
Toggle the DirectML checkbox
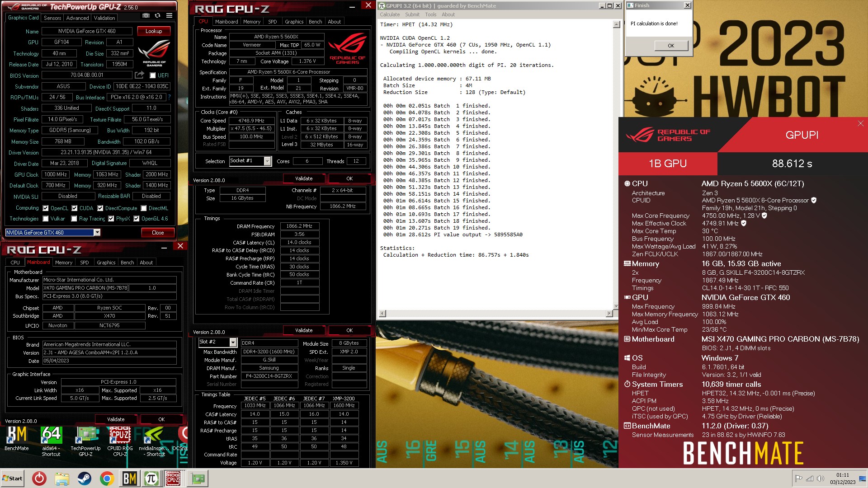[x=144, y=208]
